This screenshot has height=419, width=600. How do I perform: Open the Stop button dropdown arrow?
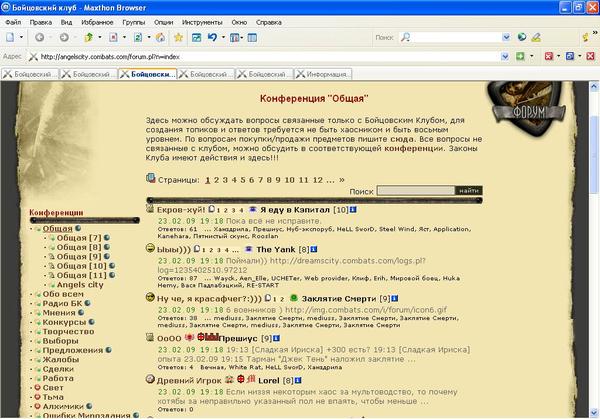[x=124, y=37]
